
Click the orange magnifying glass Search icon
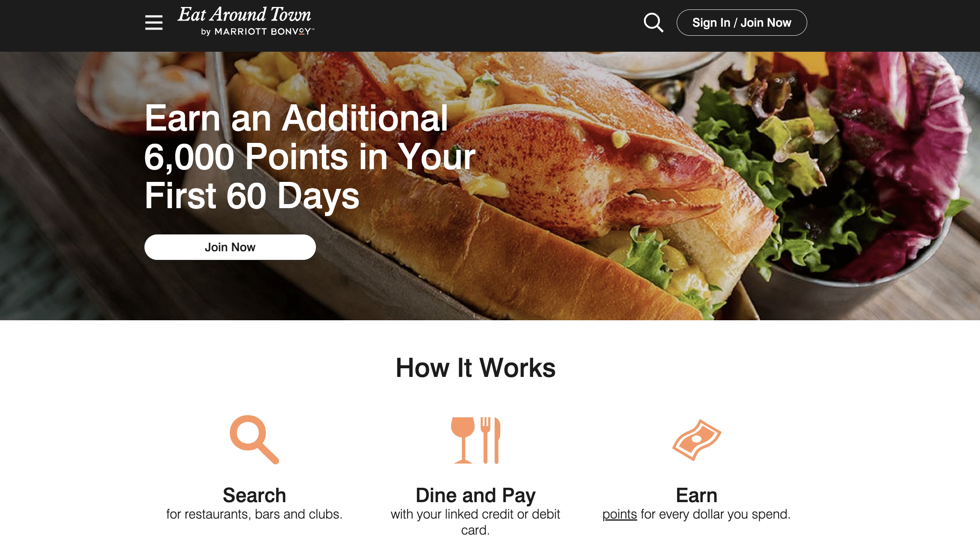click(x=254, y=439)
